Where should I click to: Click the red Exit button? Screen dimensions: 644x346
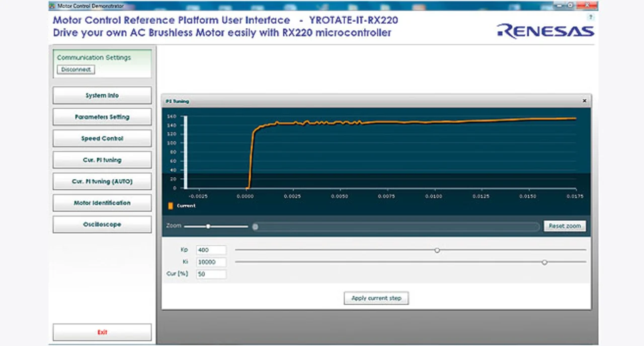coord(102,332)
